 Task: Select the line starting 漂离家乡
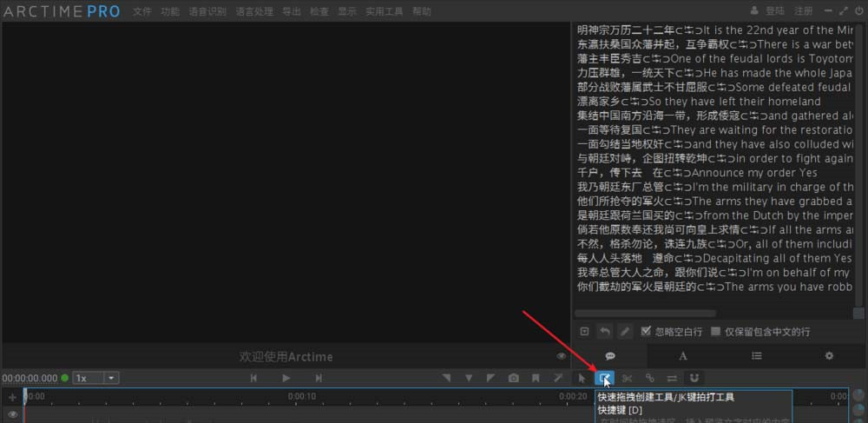[699, 102]
